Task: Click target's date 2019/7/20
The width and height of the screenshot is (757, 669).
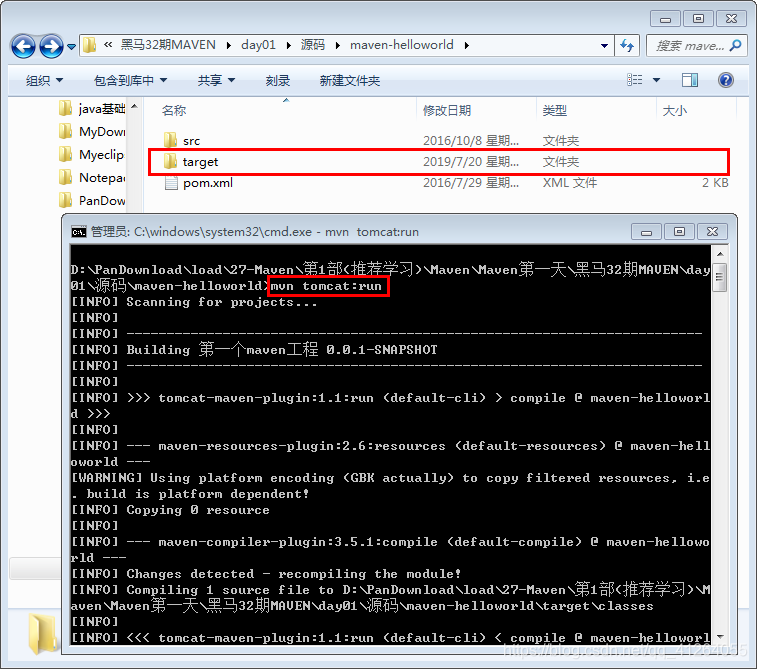Action: 471,162
